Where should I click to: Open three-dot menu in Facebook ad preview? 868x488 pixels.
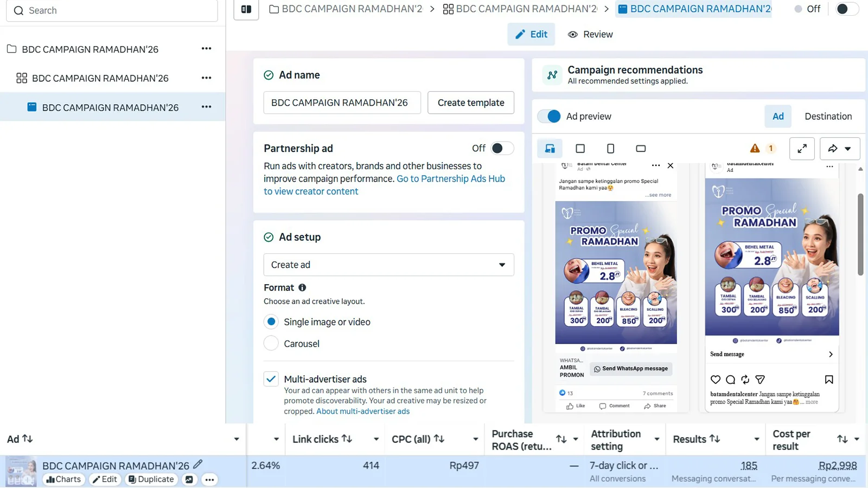tap(656, 165)
